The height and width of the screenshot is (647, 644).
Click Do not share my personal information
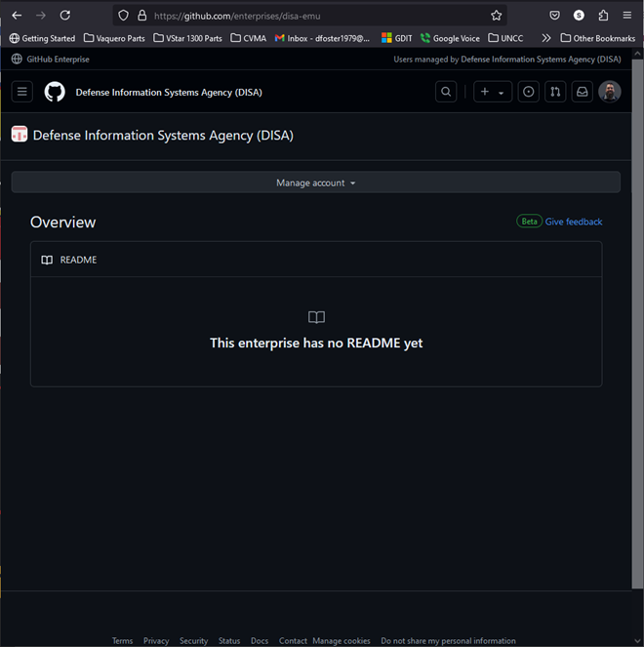pos(448,641)
